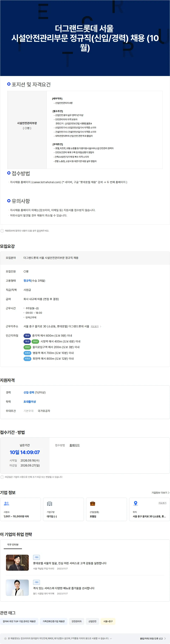
Task: Open 지도보기 in the 위치 card
Action: coord(162,503)
